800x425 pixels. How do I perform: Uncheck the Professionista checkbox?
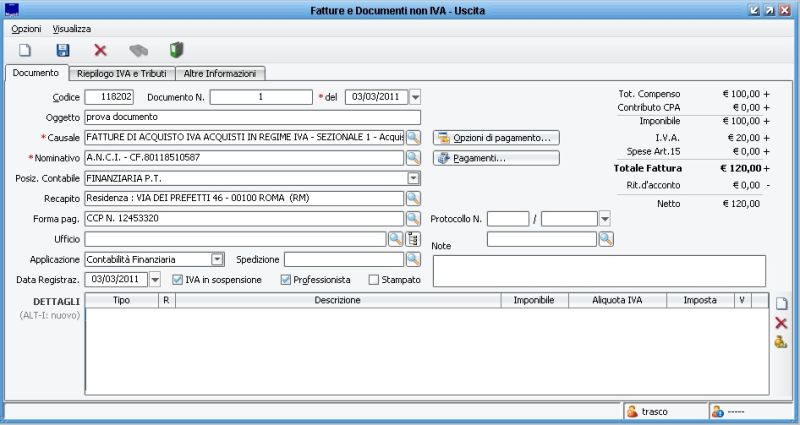pyautogui.click(x=286, y=280)
